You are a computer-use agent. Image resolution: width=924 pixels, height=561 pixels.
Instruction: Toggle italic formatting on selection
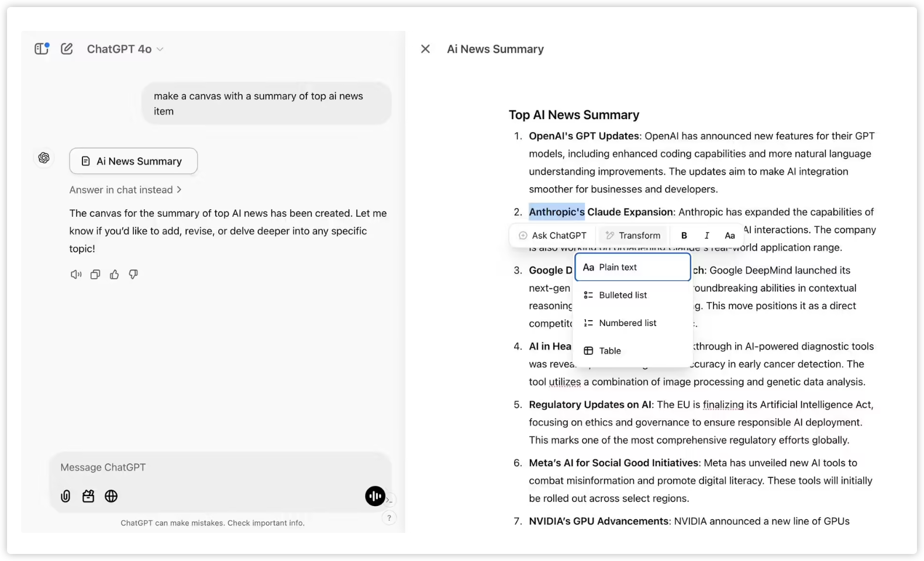point(706,236)
